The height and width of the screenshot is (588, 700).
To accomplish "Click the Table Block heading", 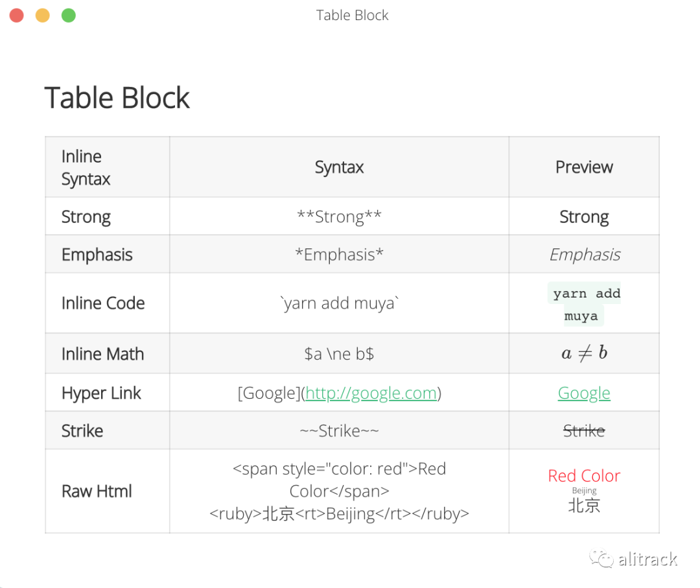I will 117,98.
